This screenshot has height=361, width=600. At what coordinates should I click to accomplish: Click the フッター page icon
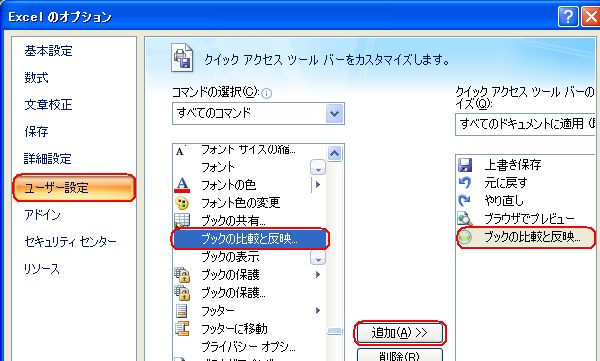click(x=182, y=310)
